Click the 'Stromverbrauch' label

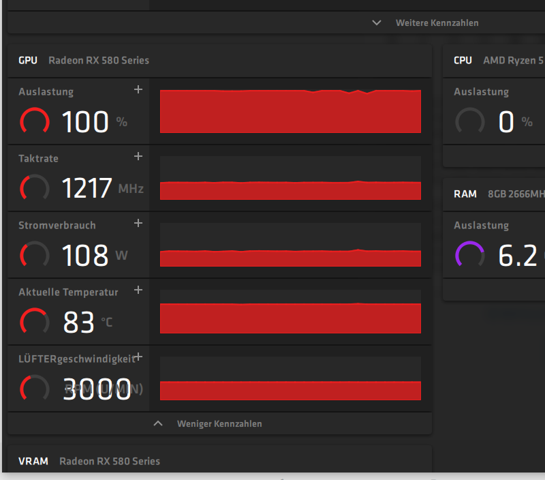(x=57, y=225)
